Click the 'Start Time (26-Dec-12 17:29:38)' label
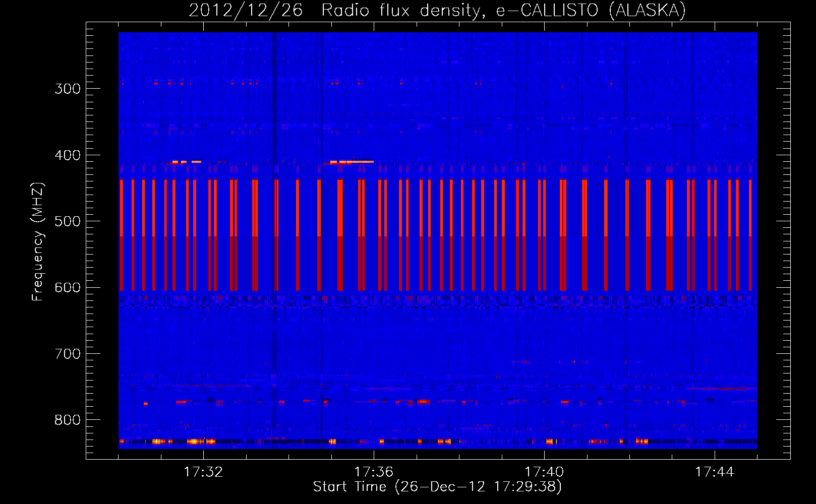Image resolution: width=816 pixels, height=504 pixels. click(x=437, y=487)
